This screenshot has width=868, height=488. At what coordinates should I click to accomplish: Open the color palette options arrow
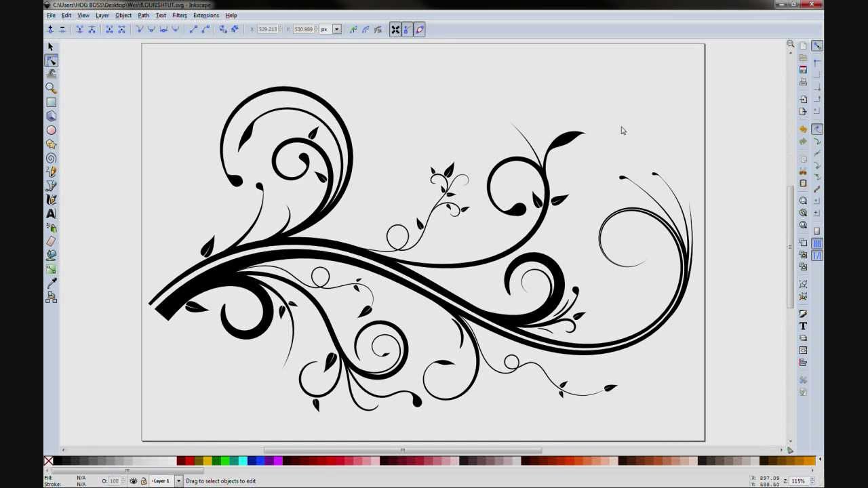coord(820,460)
